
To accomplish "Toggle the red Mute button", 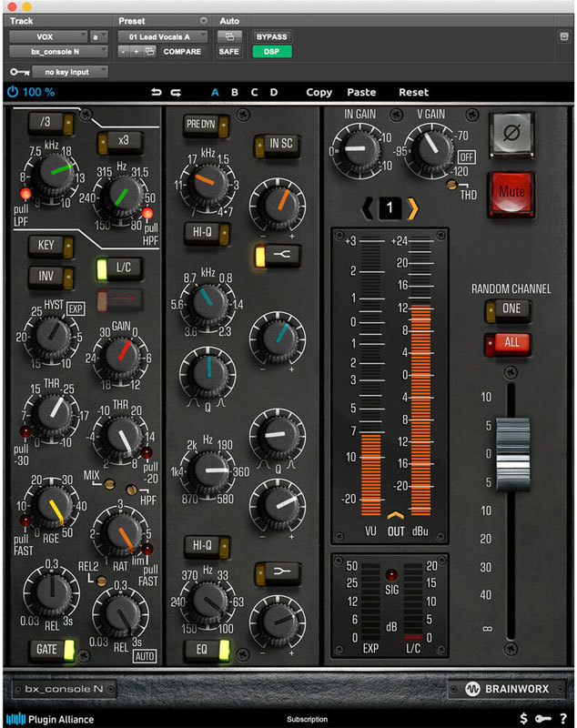I will [511, 193].
